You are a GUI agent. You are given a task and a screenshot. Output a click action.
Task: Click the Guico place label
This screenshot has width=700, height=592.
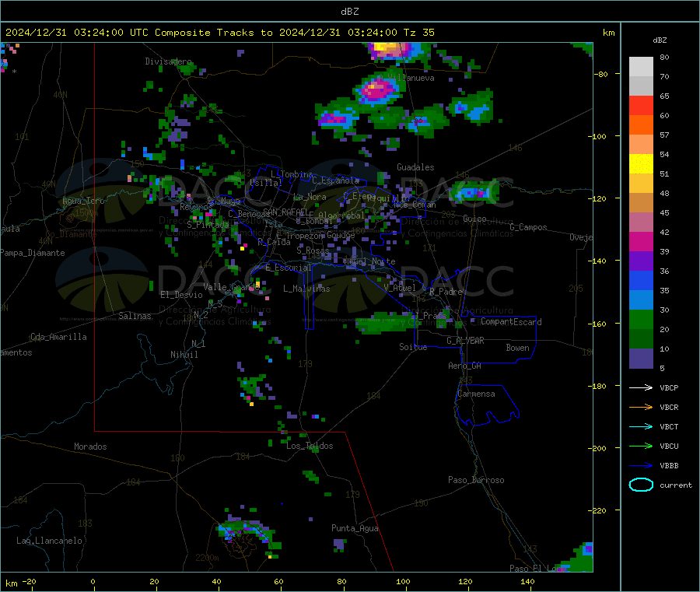click(x=474, y=219)
